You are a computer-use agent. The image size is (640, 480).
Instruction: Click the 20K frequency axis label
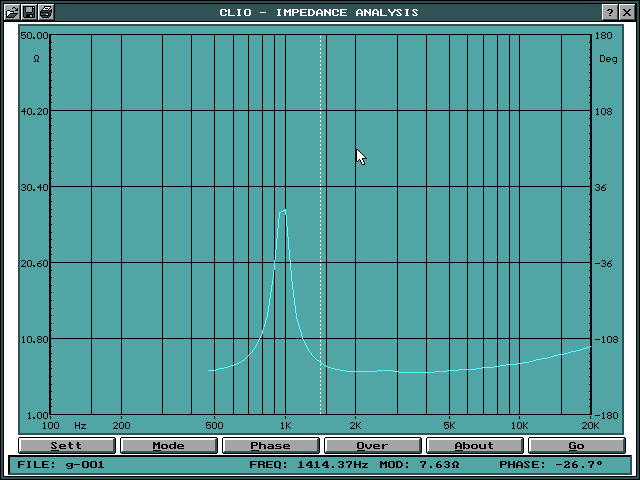(x=590, y=426)
